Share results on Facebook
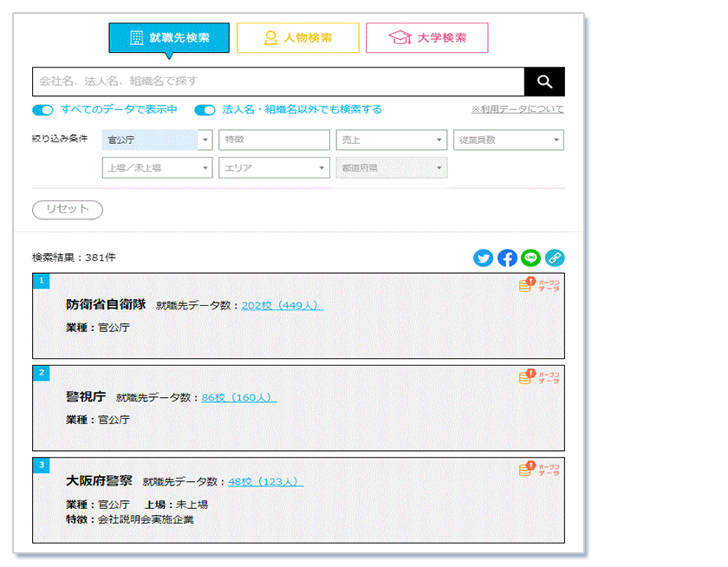 (x=507, y=257)
